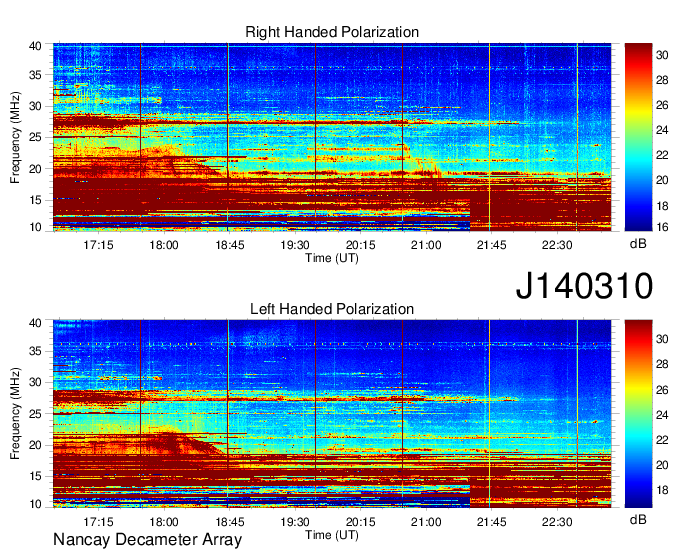This screenshot has width=680, height=552.
Task: Click 22:30 tick on left-handed plot
Action: point(557,522)
